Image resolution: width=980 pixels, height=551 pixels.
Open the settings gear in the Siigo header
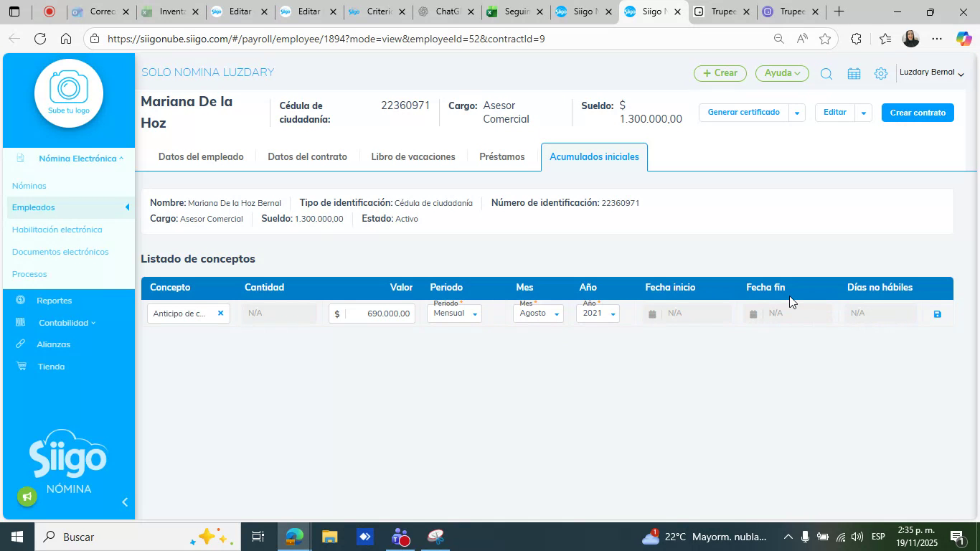881,74
